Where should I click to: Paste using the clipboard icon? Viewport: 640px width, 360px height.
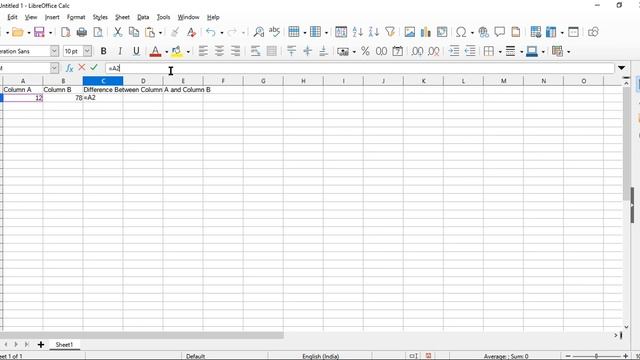click(150, 32)
